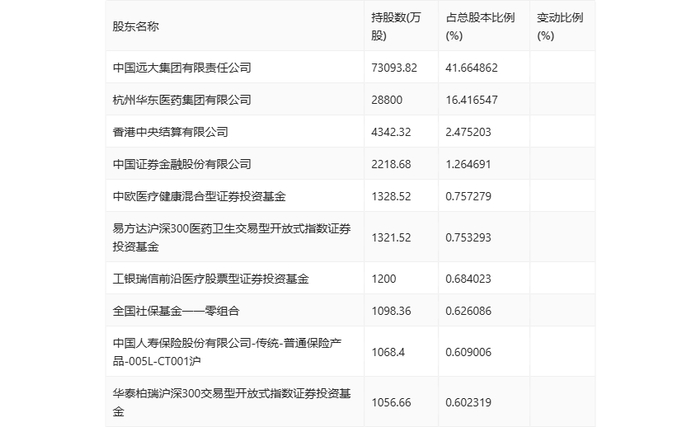This screenshot has width=700, height=427.
Task: Select the shareholding value 28800
Action: pos(387,100)
